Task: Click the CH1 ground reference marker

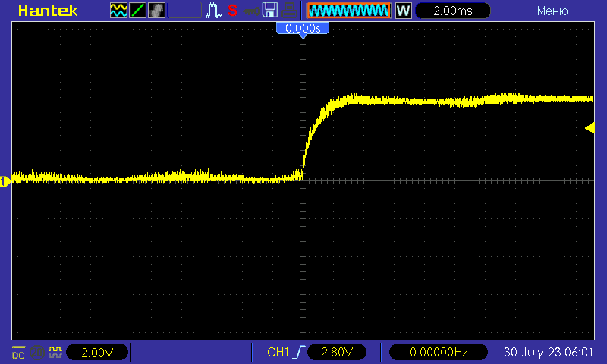Action: [x=5, y=181]
